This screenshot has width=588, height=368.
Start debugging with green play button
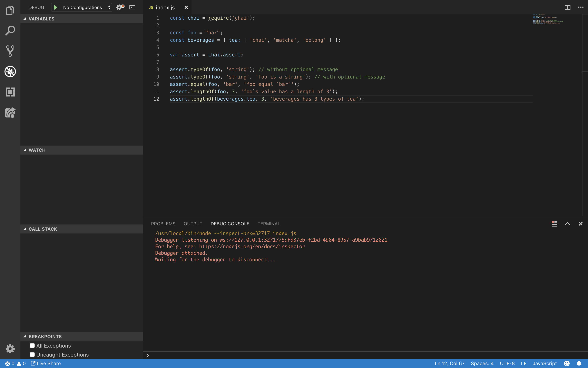[x=55, y=7]
